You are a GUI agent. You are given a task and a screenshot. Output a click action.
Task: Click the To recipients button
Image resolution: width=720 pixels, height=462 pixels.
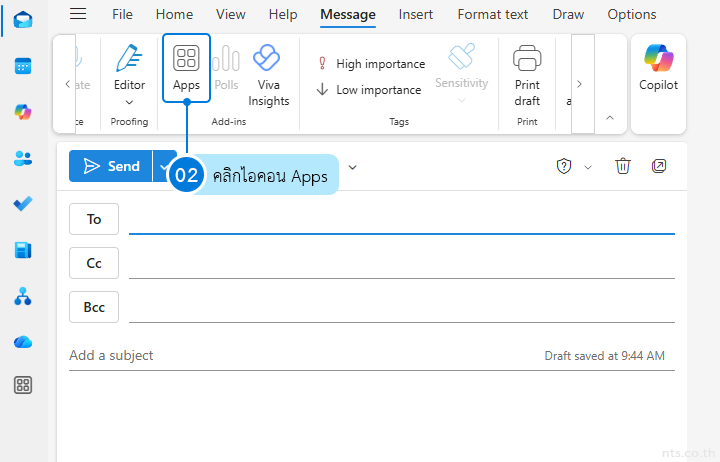[94, 219]
